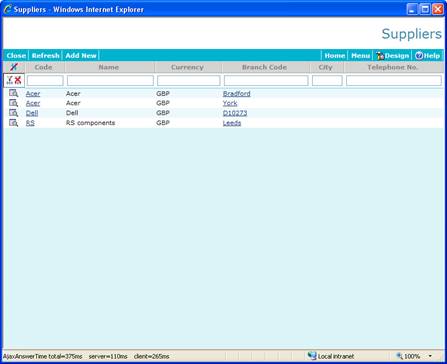447x364 pixels.
Task: Click the Acer name cell in the York row
Action: (73, 103)
